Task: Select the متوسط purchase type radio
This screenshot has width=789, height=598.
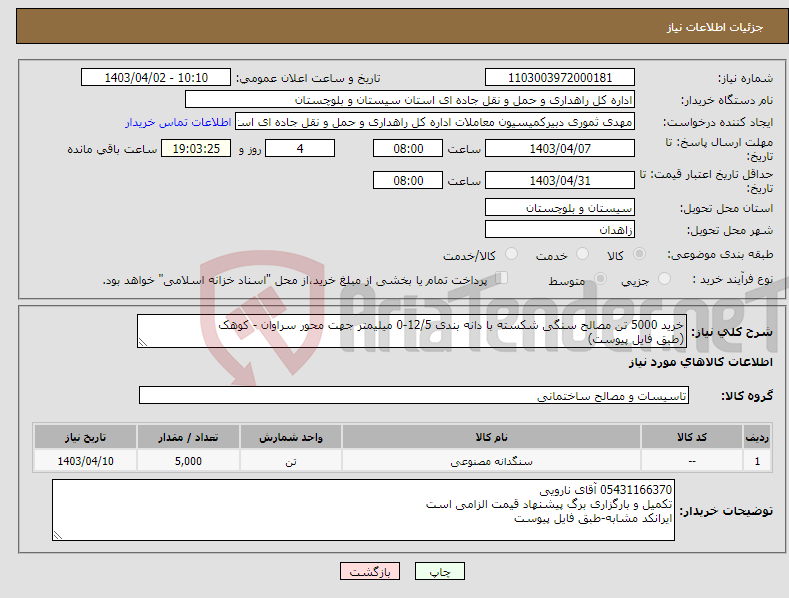Action: click(x=600, y=279)
